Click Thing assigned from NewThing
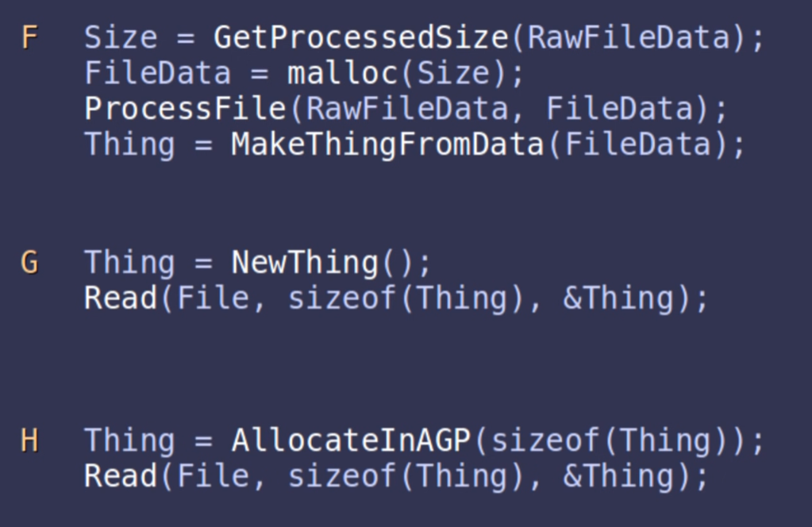 130,263
